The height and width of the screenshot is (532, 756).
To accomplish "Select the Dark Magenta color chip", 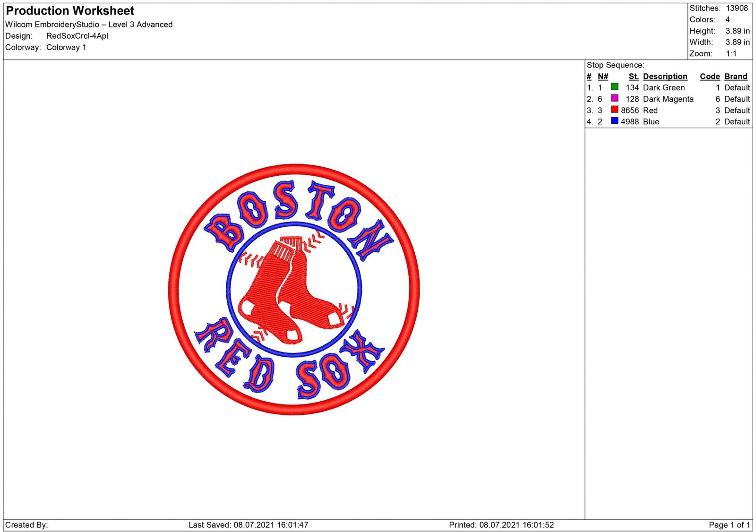I will [x=614, y=99].
